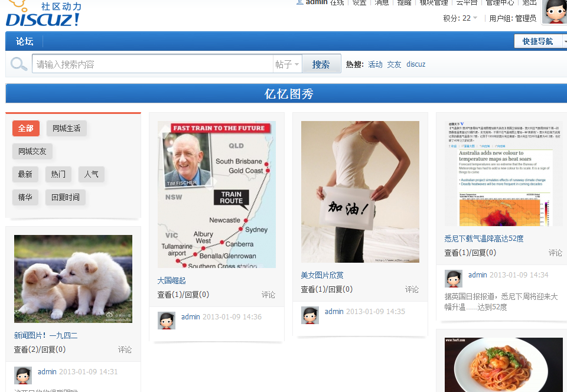Image resolution: width=567 pixels, height=392 pixels.
Task: Click the 搜索 button
Action: coord(321,64)
